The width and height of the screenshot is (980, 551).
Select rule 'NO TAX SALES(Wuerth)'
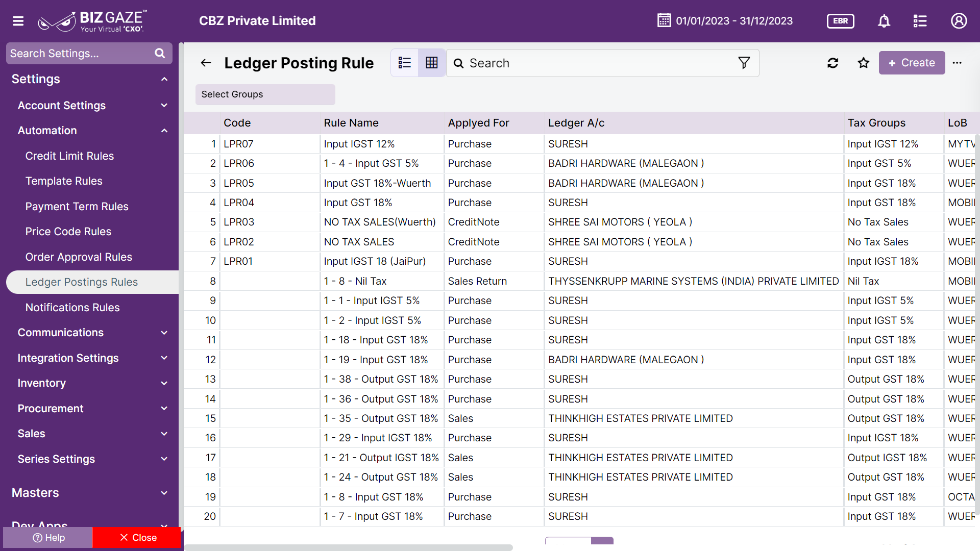pos(379,222)
